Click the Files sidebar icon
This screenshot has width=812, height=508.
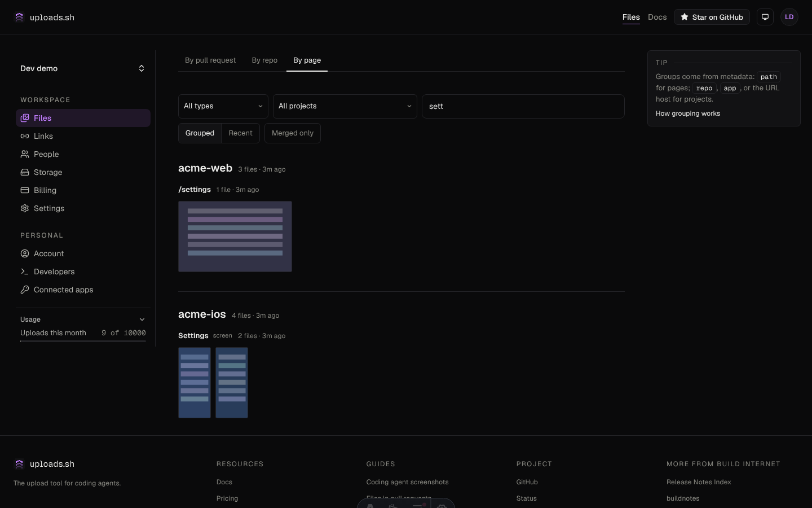pos(25,118)
